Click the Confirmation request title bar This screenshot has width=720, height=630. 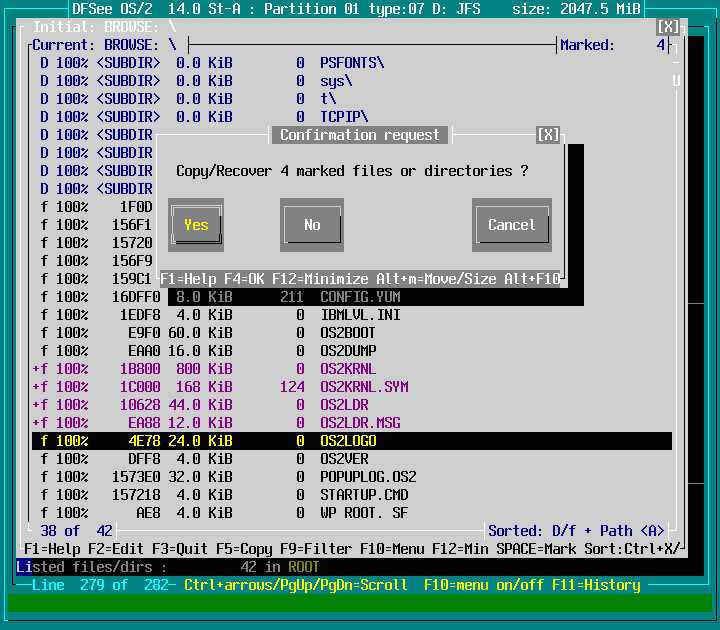coord(359,135)
